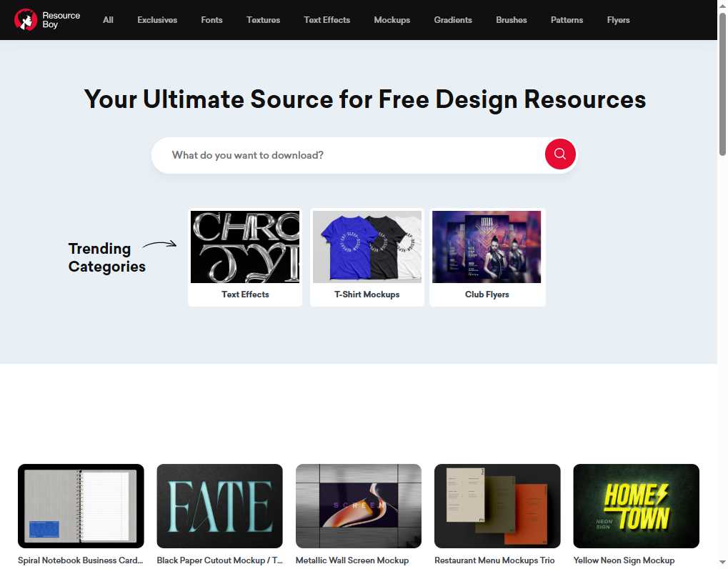The width and height of the screenshot is (728, 569).
Task: Click the red search magnifier icon
Action: [x=559, y=154]
